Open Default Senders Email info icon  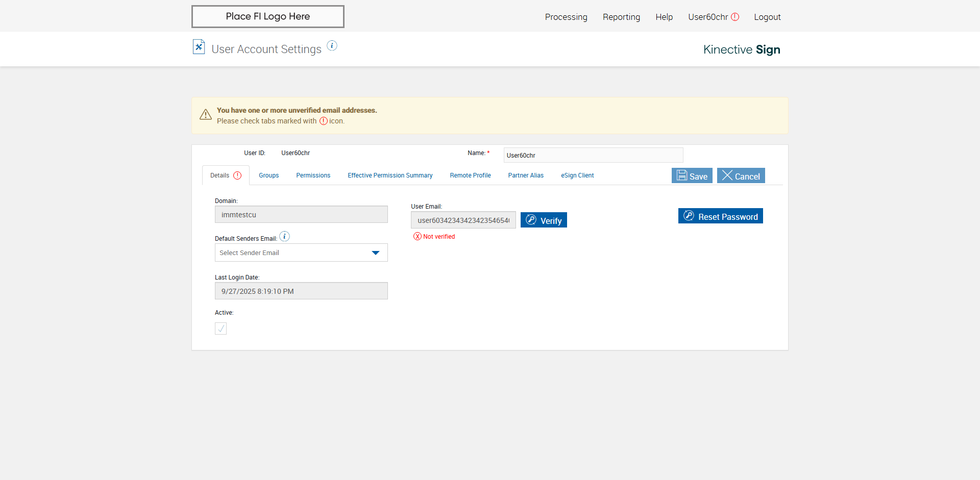(x=284, y=237)
